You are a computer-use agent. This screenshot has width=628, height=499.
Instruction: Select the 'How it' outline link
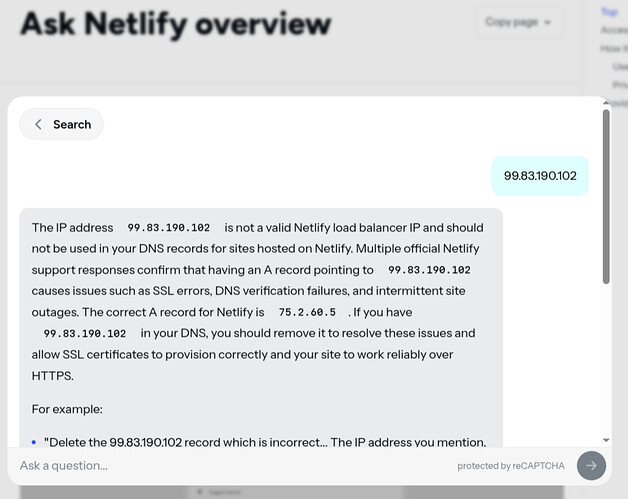[x=613, y=48]
